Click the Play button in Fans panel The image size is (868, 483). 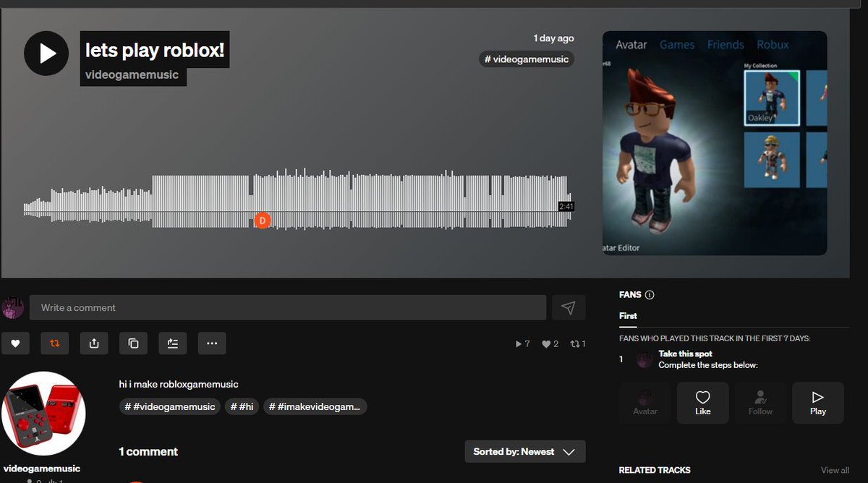[818, 403]
